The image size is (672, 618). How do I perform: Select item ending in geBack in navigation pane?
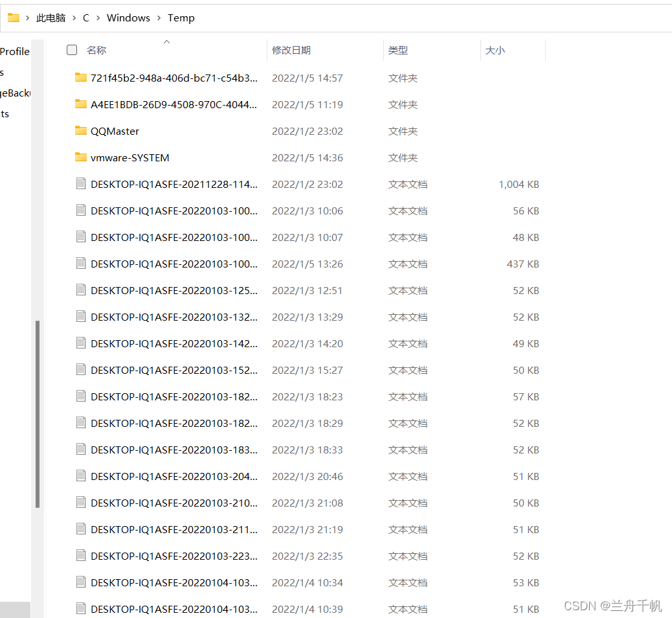coord(16,93)
